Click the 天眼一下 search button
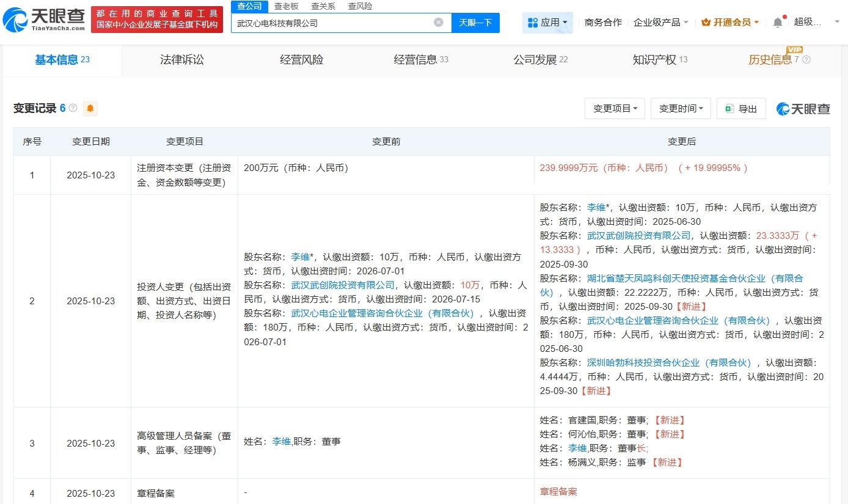Screen dimensions: 848x504 coord(475,21)
